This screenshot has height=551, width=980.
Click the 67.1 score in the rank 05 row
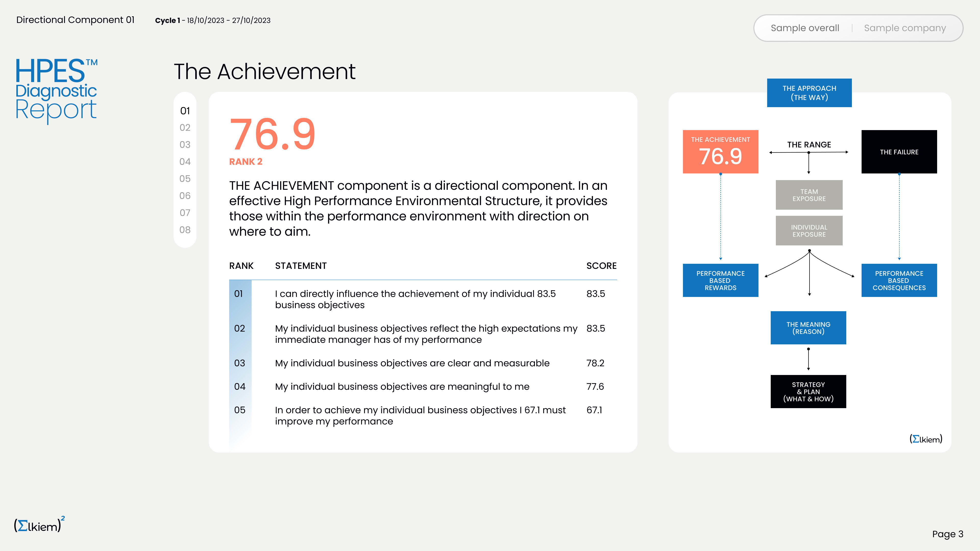pos(594,410)
